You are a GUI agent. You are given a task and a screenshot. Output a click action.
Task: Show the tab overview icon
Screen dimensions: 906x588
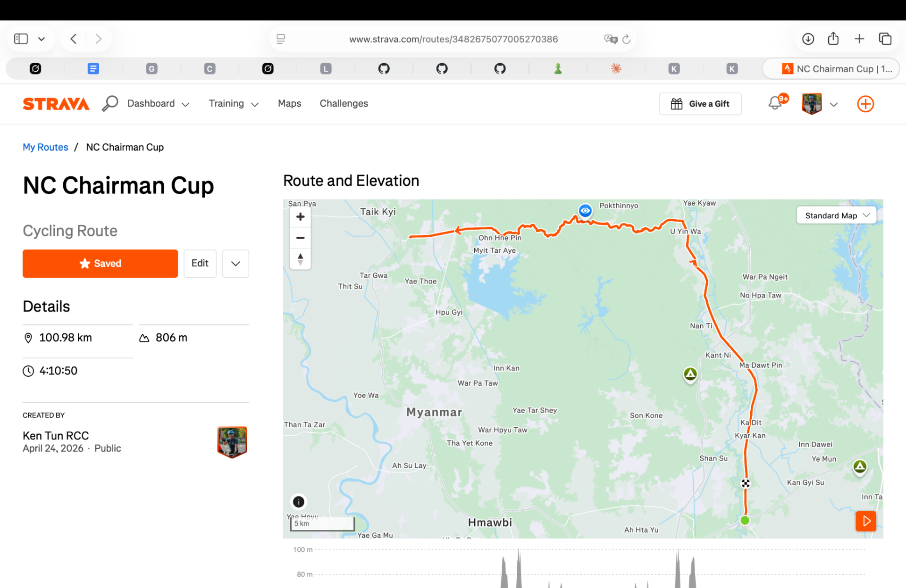point(885,39)
